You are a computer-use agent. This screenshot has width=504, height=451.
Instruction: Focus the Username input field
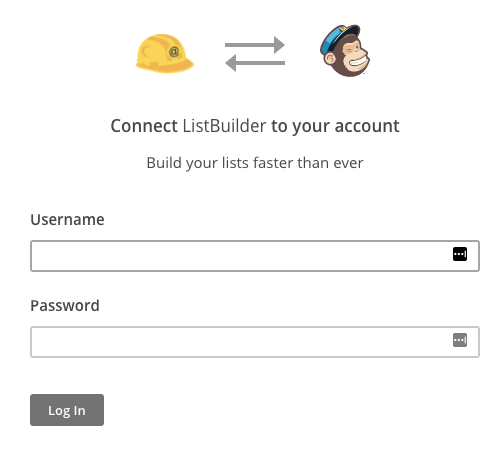point(255,256)
